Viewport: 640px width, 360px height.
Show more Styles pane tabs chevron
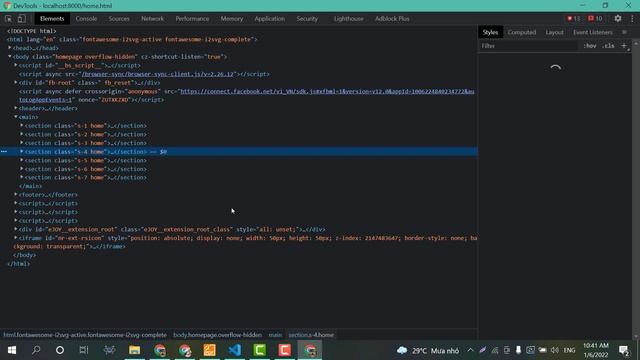point(624,32)
